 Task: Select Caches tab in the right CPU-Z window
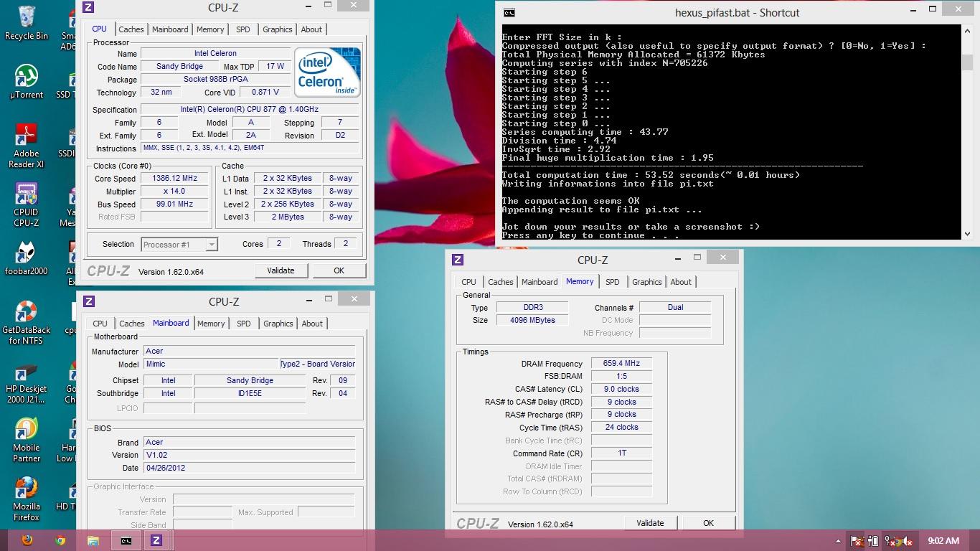point(501,282)
